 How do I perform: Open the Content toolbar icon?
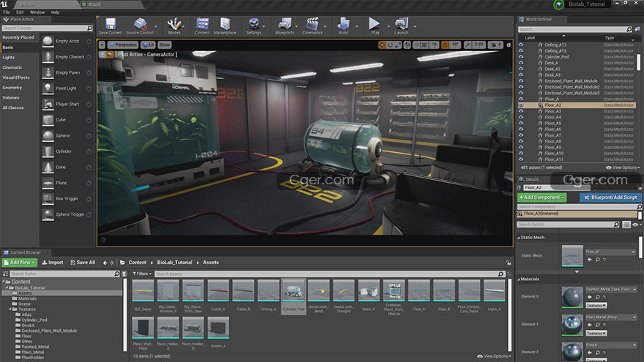point(202,24)
